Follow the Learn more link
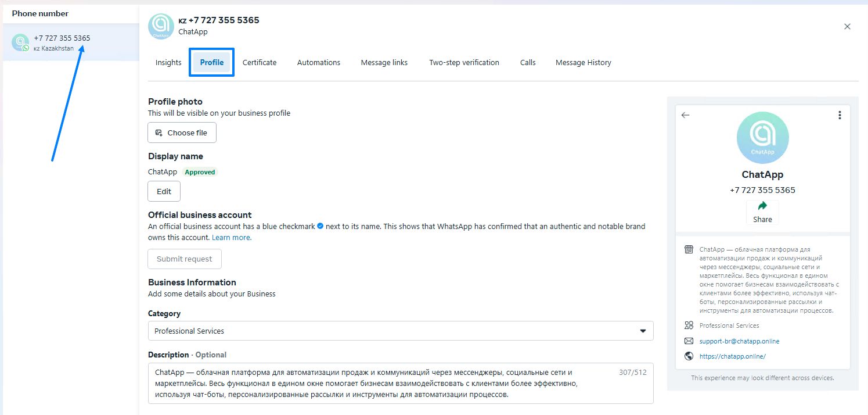The height and width of the screenshot is (415, 868). pos(231,237)
